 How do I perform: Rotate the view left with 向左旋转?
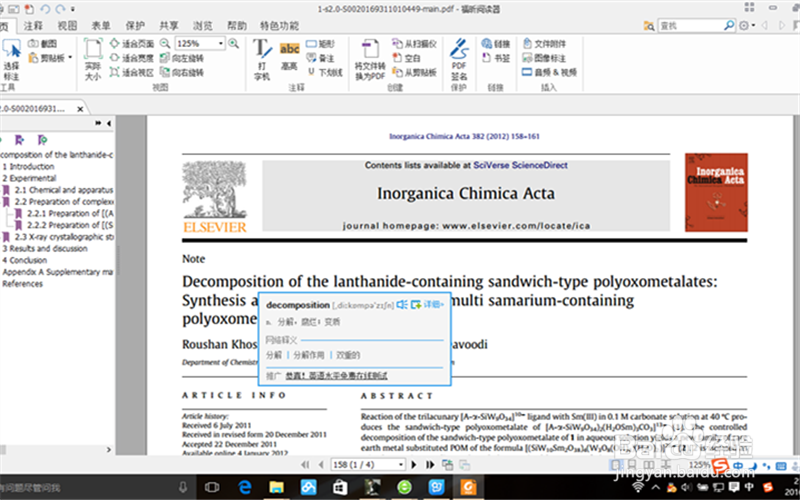pyautogui.click(x=182, y=58)
